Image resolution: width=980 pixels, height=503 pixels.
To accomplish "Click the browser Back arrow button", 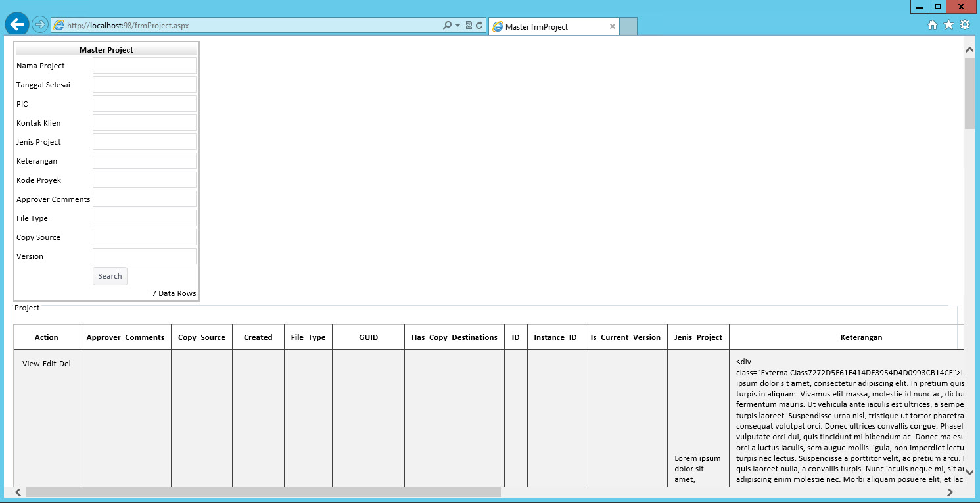I will point(16,24).
